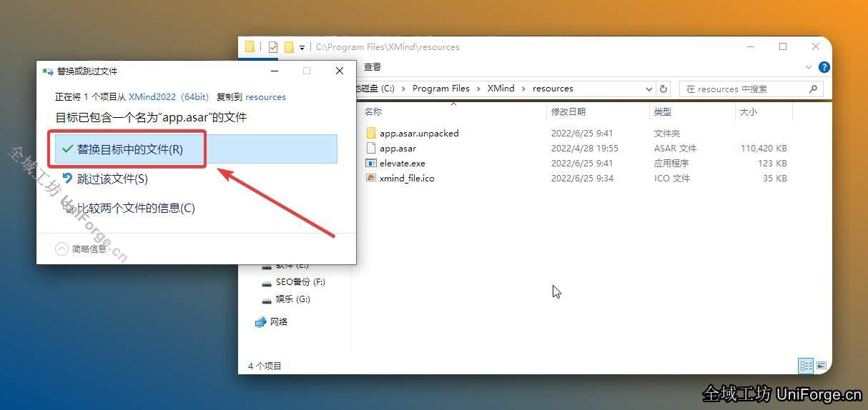Viewport: 868px width, 410px height.
Task: Open XMind2022 (64bit) source folder link
Action: coord(169,96)
